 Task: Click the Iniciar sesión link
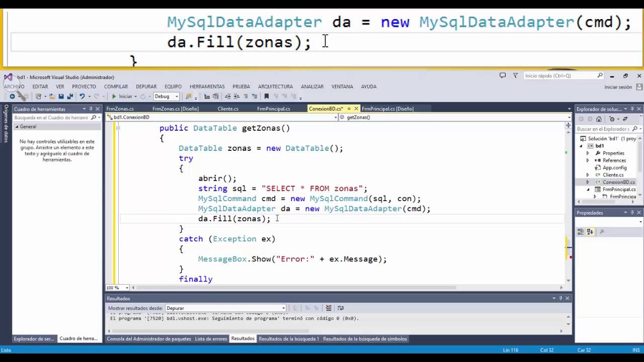(618, 87)
